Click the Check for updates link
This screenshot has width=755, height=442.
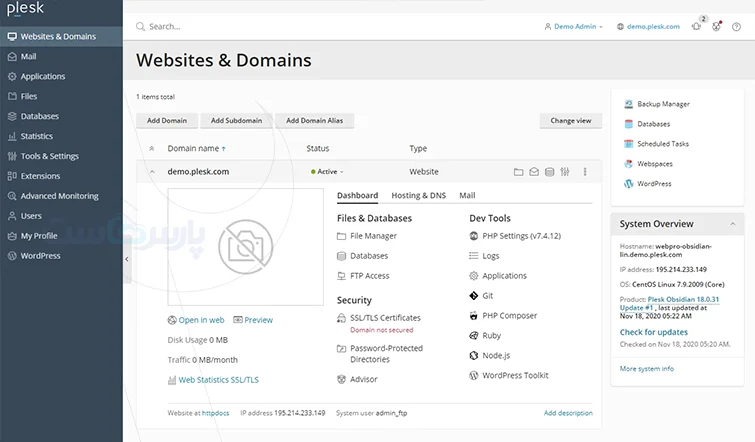[653, 332]
